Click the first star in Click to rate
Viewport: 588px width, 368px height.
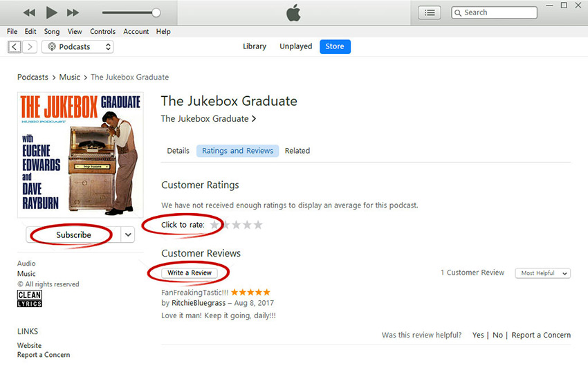click(214, 225)
